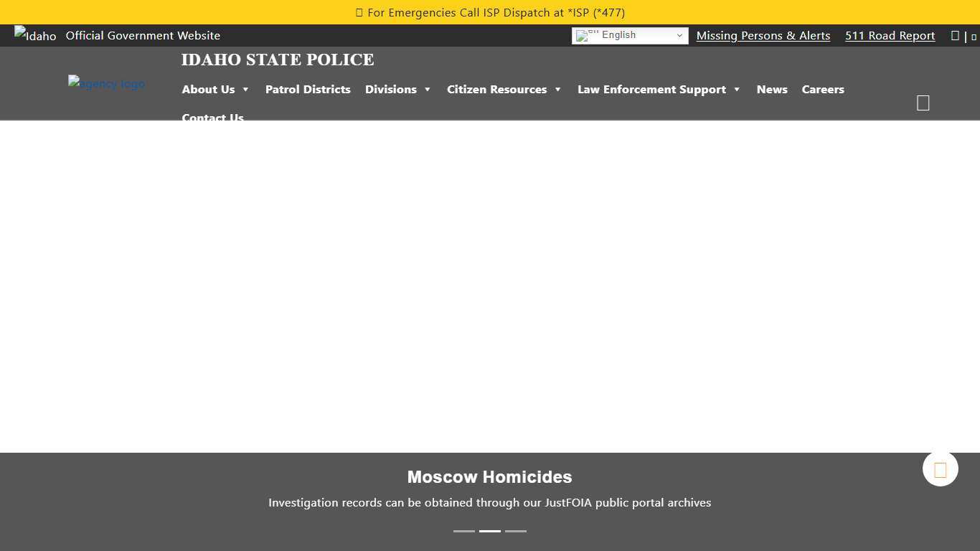Screen dimensions: 980x551
Task: Click the agency logo image
Action: point(106,83)
